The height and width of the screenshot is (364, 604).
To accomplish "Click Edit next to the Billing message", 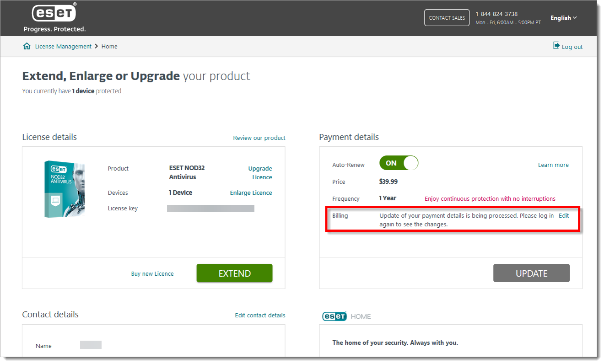I will point(564,215).
